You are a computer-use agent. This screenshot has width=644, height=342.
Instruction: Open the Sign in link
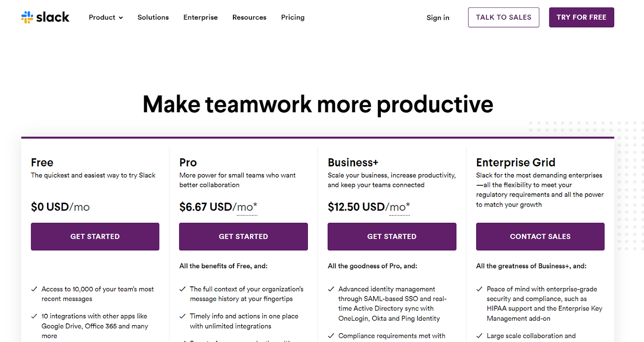click(x=438, y=17)
